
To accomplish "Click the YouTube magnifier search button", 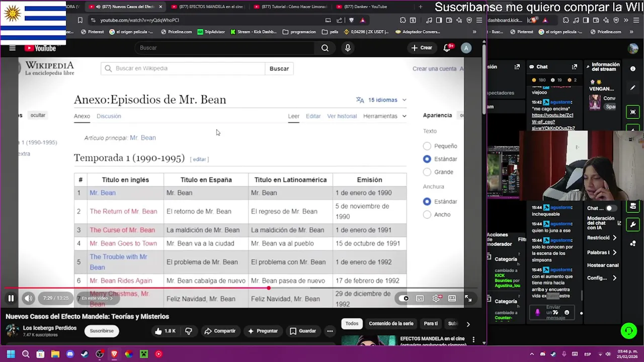I will (x=325, y=48).
